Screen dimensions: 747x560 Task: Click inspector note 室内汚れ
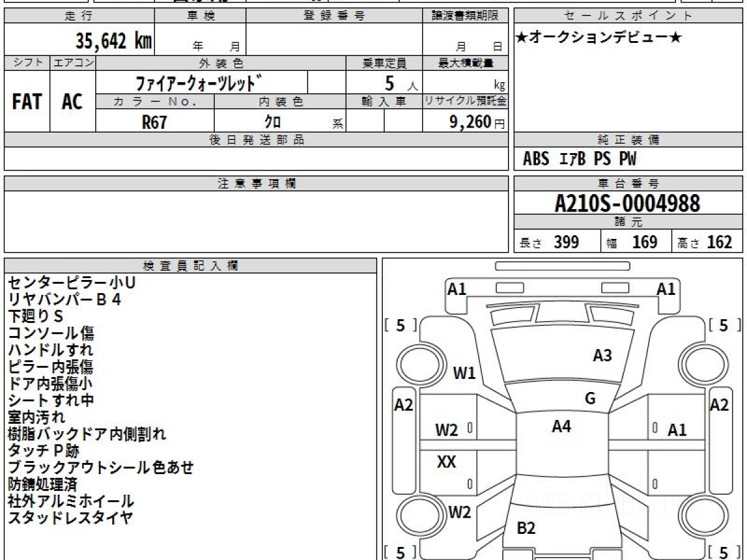[36, 418]
